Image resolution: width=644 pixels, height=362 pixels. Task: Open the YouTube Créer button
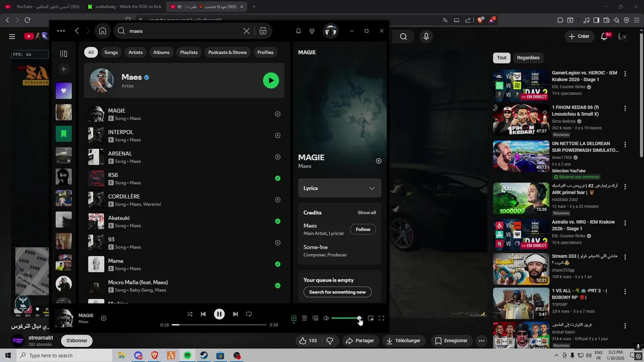point(579,36)
